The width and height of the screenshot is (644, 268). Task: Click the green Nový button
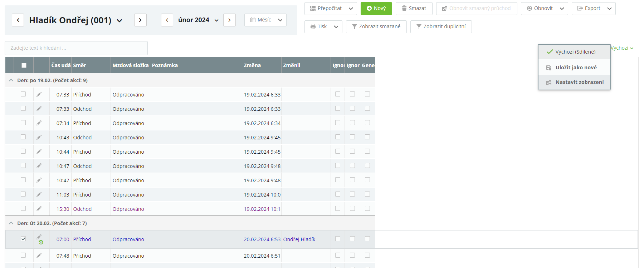376,8
